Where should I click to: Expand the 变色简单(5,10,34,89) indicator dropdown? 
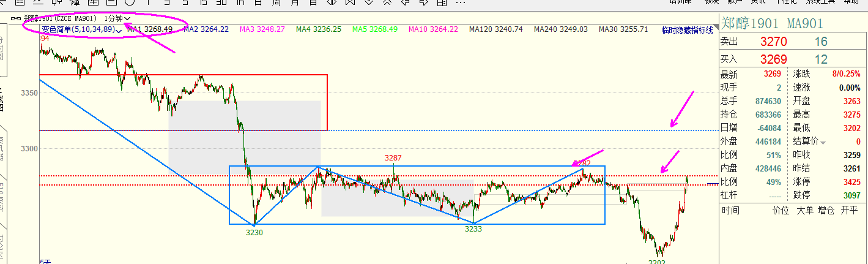pyautogui.click(x=119, y=30)
